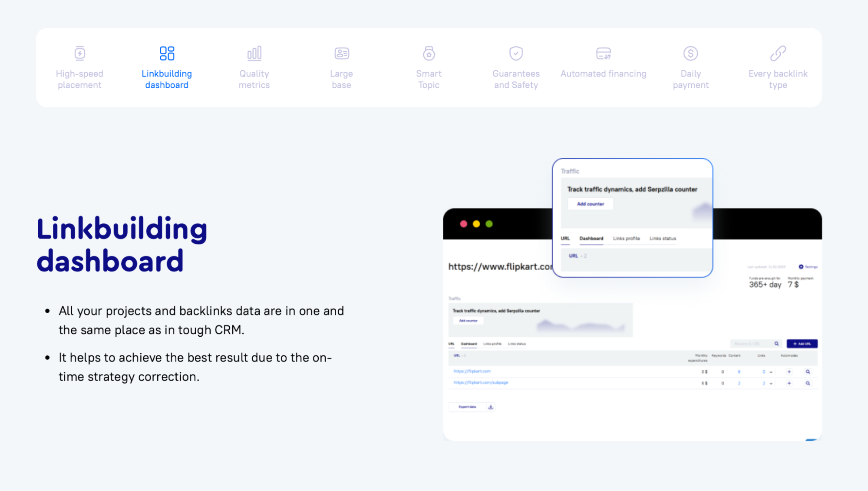Click the Every backlink type chain icon
The image size is (868, 491).
(x=778, y=53)
